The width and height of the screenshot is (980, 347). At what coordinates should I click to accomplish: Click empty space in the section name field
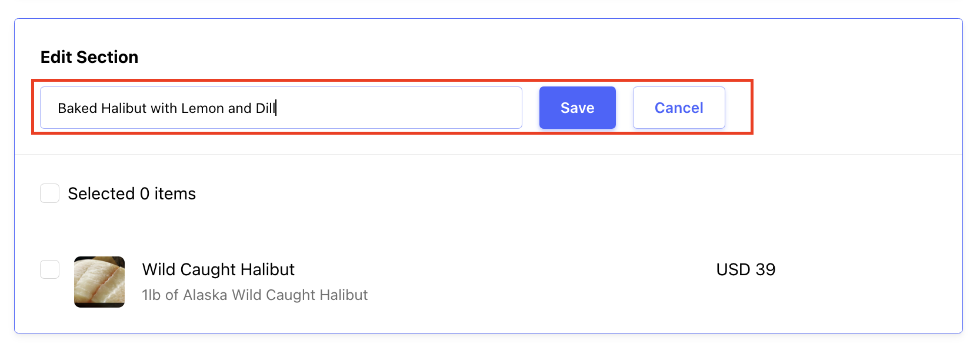click(400, 108)
